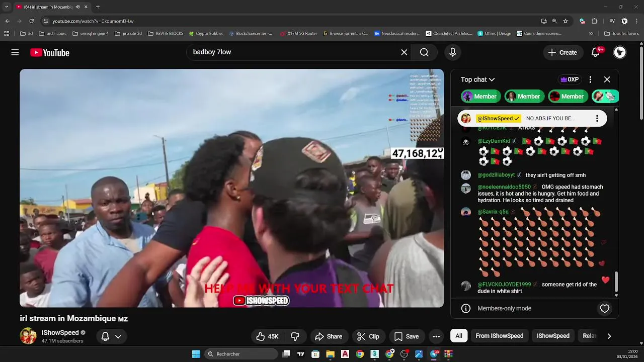Open the archi cours bookmark folder
This screenshot has height=362, width=644.
tap(52, 34)
